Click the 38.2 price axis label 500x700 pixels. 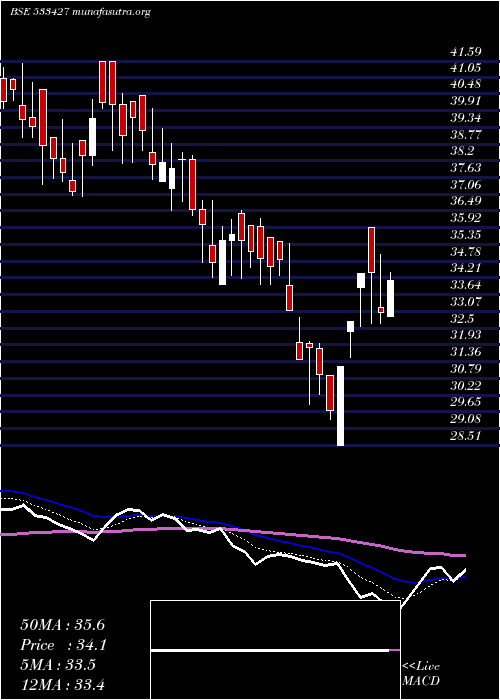coord(462,152)
